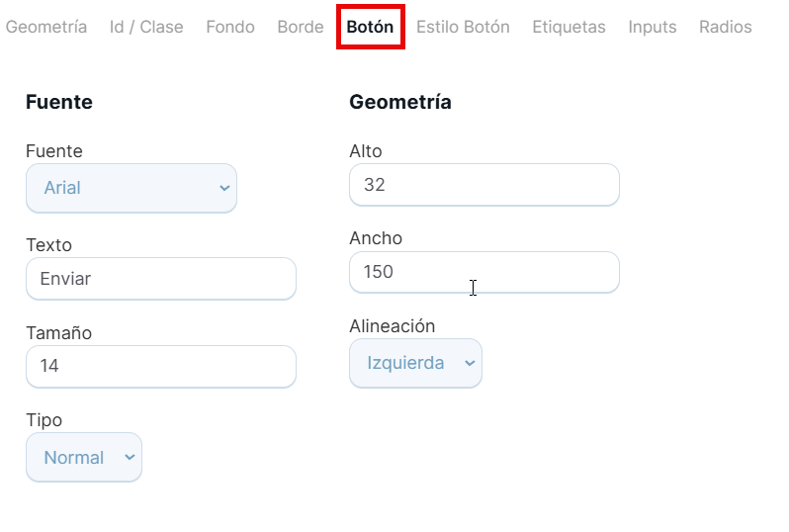The width and height of the screenshot is (789, 532).
Task: Expand the Fuente dropdown showing Arial
Action: [x=131, y=188]
